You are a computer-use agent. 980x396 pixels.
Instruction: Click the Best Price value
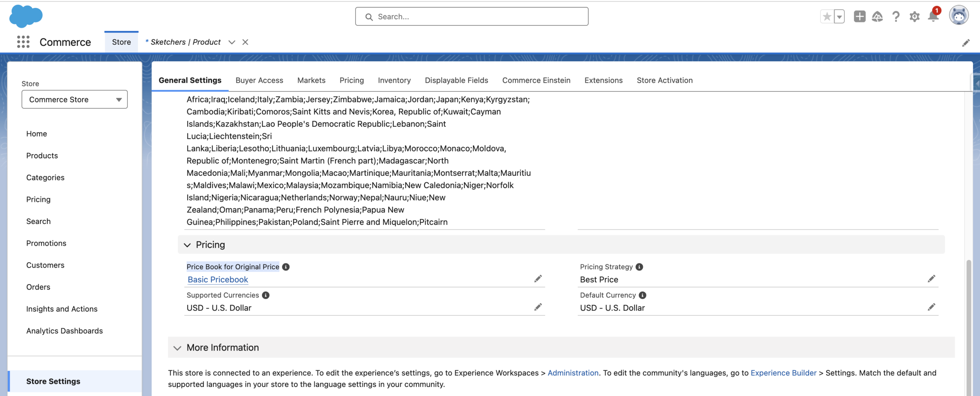tap(599, 279)
